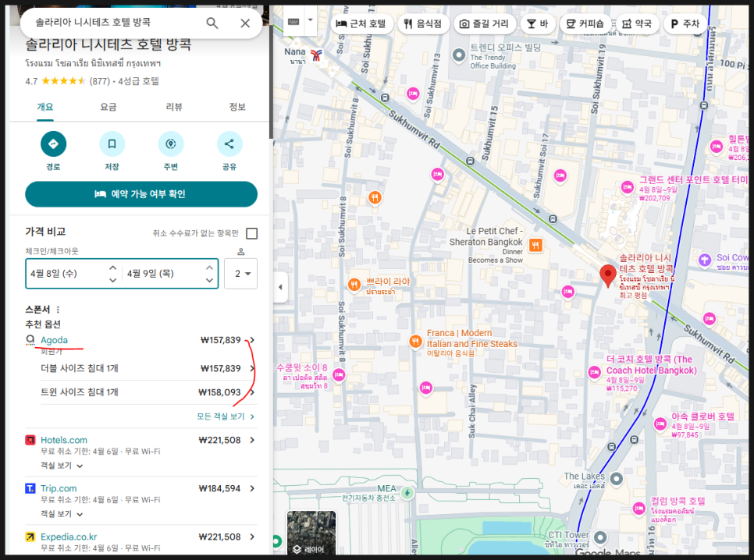Viewport: 754px width, 560px height.
Task: Click 예약 가능 여부 확인 button
Action: (x=141, y=194)
